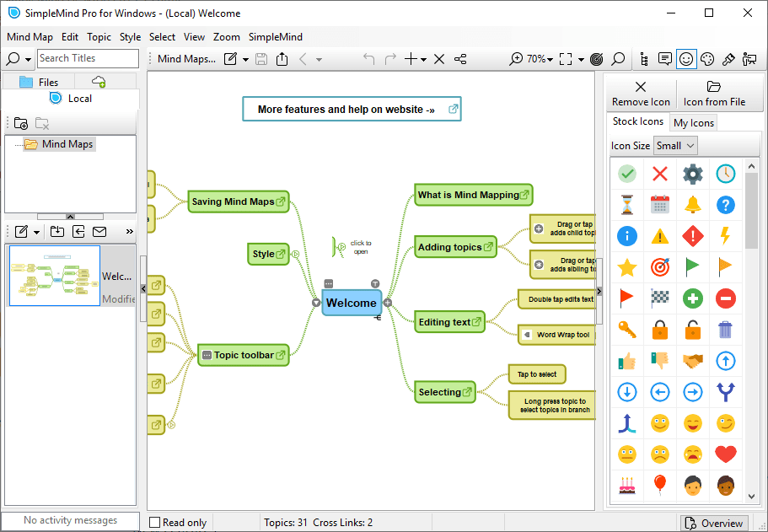Toggle the collapse node left of Welcome
Image resolution: width=768 pixels, height=532 pixels.
coord(316,303)
